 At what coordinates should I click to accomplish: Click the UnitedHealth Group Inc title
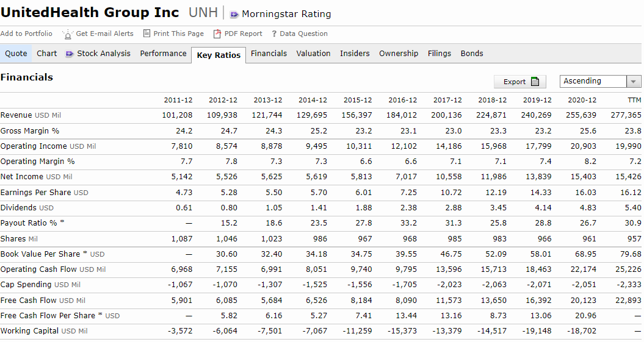(x=90, y=12)
